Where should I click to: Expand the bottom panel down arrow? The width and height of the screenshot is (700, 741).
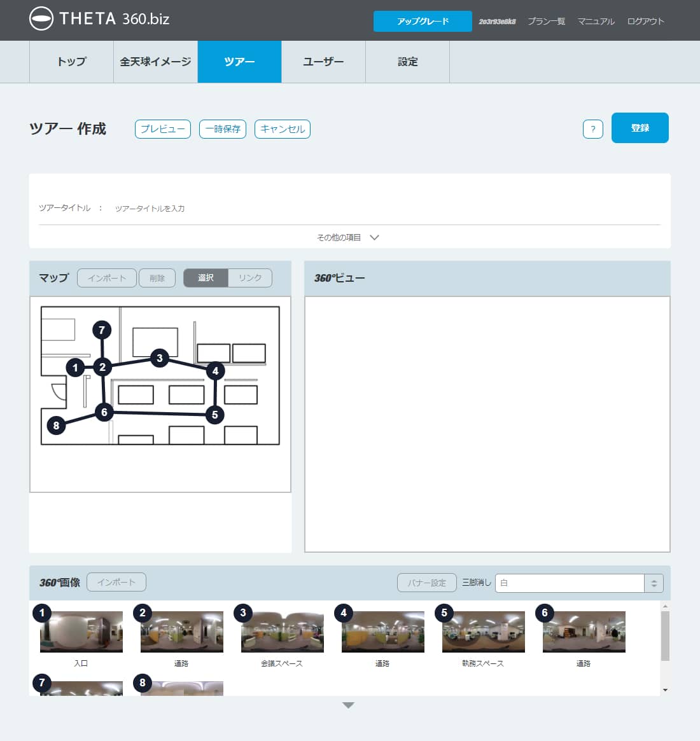(x=348, y=705)
